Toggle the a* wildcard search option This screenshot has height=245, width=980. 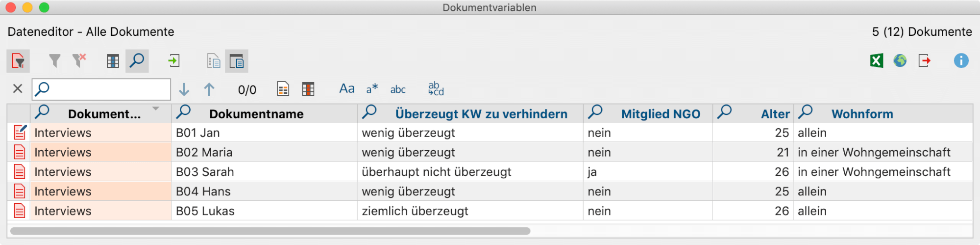click(372, 89)
